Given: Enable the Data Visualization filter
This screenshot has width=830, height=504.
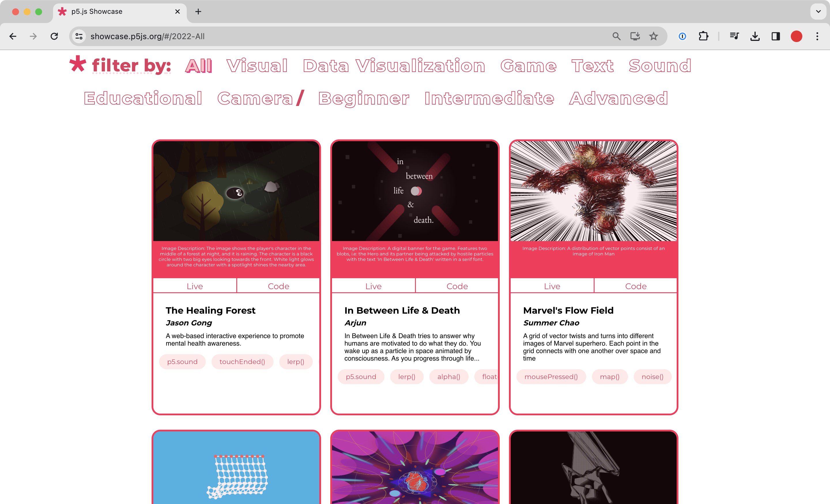Looking at the screenshot, I should [x=394, y=66].
